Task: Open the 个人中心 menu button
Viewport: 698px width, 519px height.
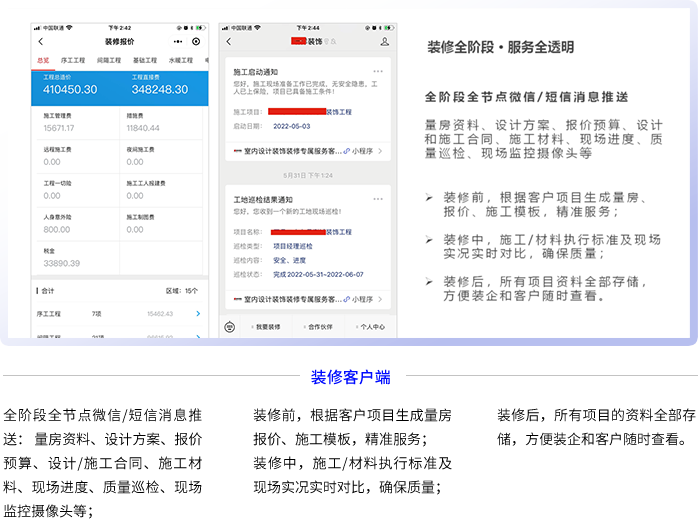Action: click(370, 326)
